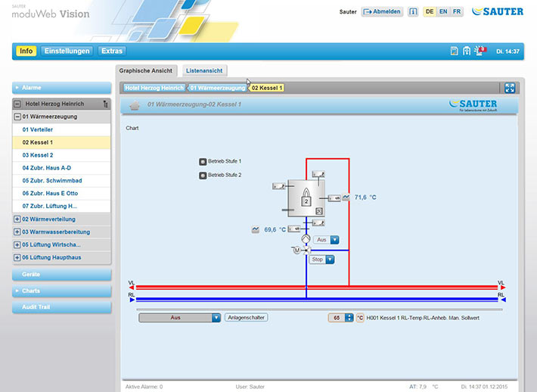Screen dimensions: 537x392
Task: Open the Einstellungen menu
Action: tap(67, 51)
